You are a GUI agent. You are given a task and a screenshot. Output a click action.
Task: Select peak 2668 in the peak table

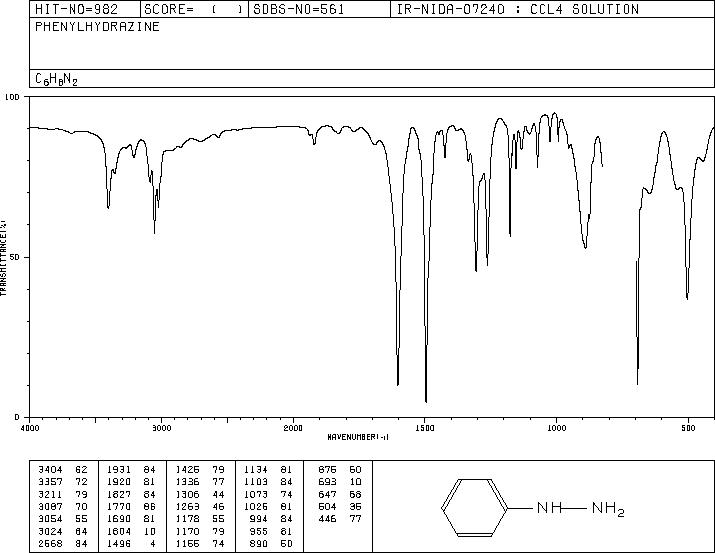coord(63,543)
